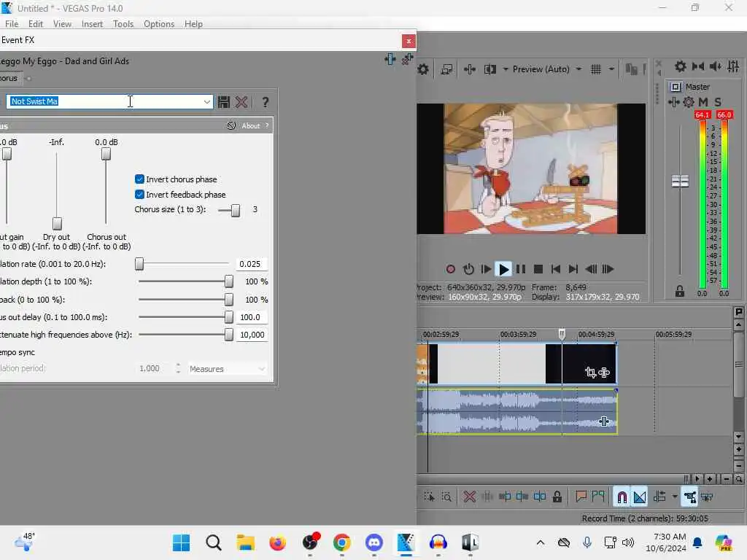
Task: Click the red X Delete icon in the timeline toolbar
Action: click(x=470, y=497)
